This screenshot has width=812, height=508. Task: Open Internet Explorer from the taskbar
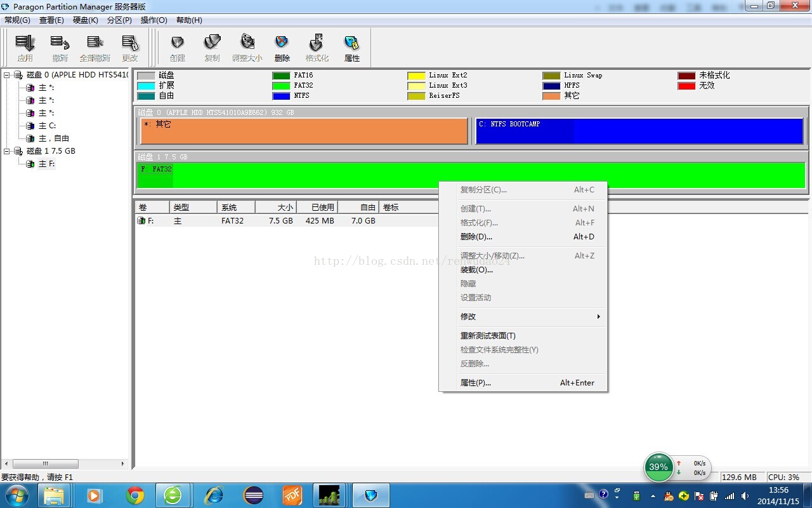[x=214, y=495]
